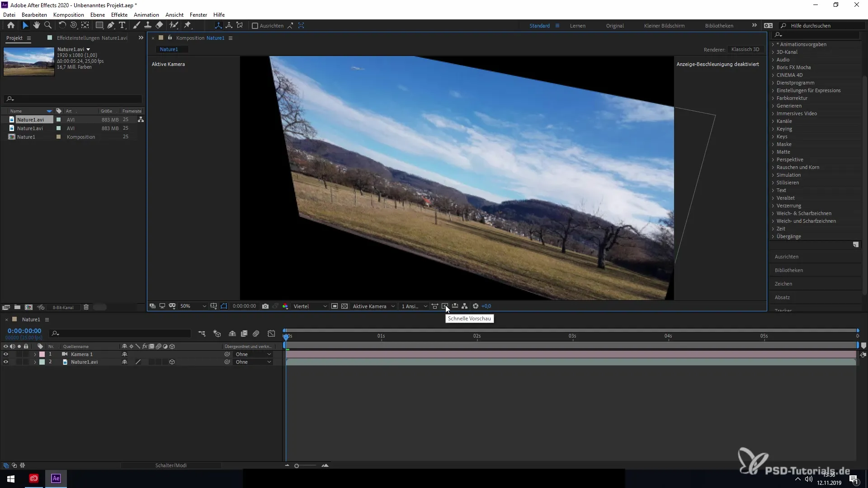Open the Zeichen panel
The image size is (868, 488).
click(x=783, y=284)
